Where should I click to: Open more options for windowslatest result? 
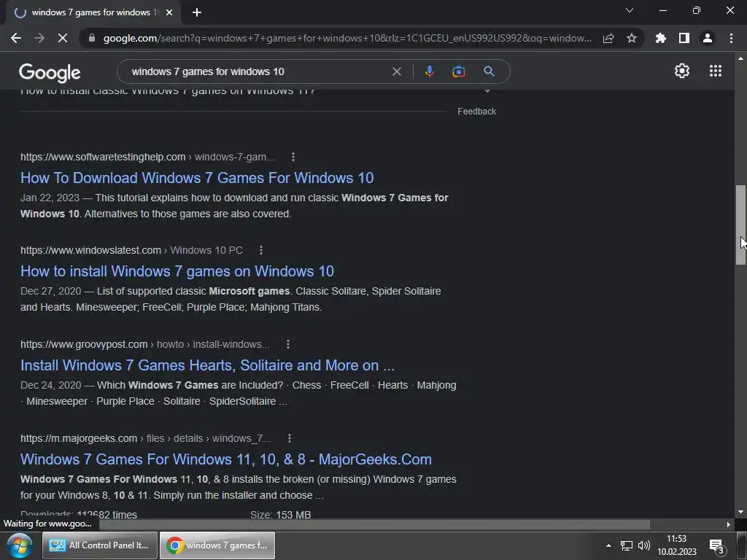[x=261, y=250]
